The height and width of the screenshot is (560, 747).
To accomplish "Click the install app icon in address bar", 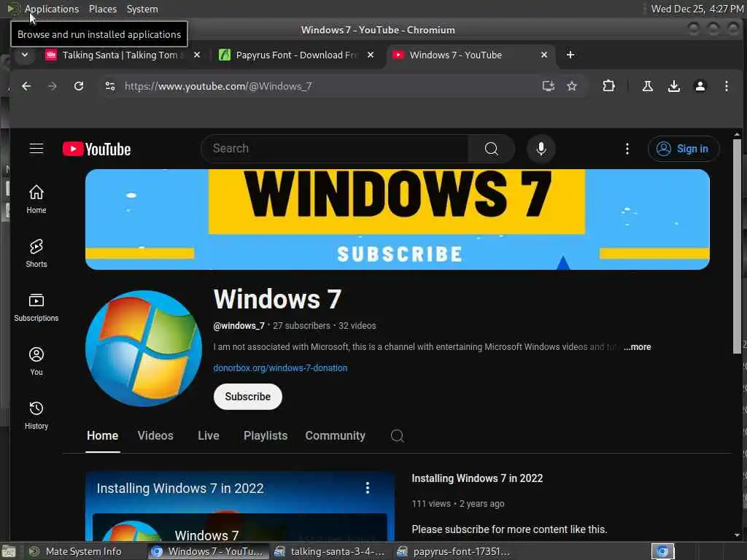I will (x=549, y=86).
